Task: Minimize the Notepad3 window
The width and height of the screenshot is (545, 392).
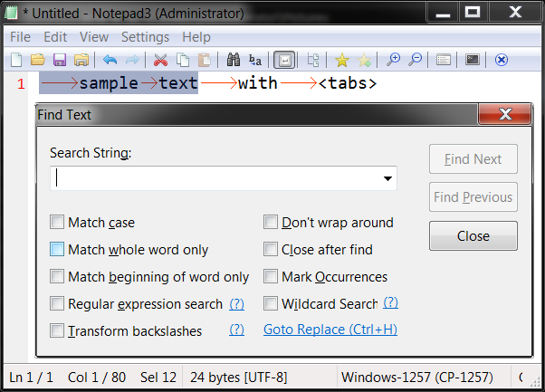Action: point(444,13)
